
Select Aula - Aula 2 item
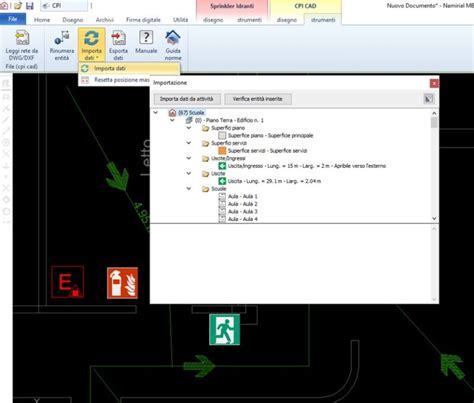pyautogui.click(x=243, y=204)
